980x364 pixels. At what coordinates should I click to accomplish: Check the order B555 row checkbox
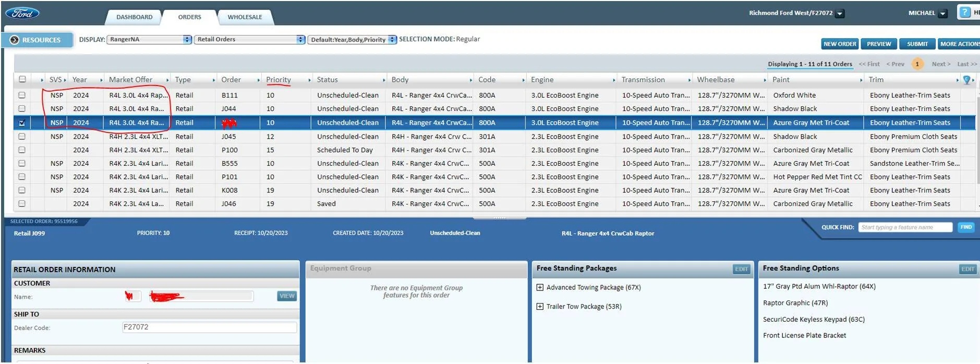tap(22, 164)
